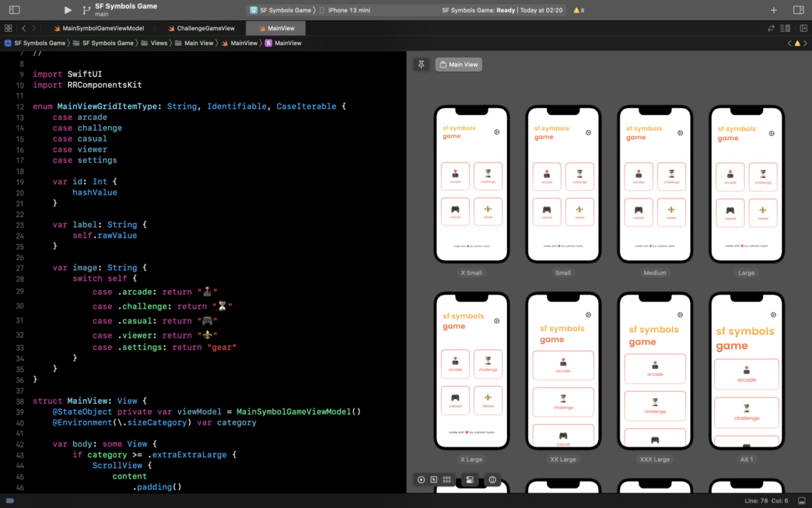The height and width of the screenshot is (508, 812).
Task: Open the warning indicator showing 8 issues
Action: pos(579,10)
